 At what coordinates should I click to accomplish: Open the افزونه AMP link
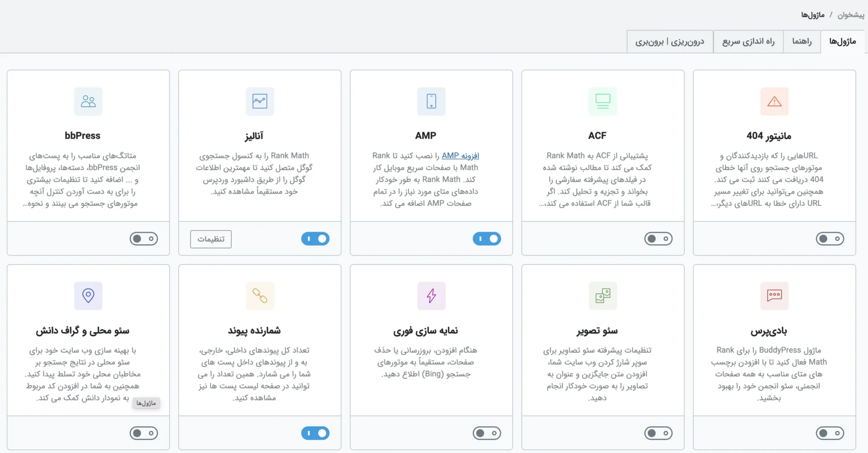point(460,155)
